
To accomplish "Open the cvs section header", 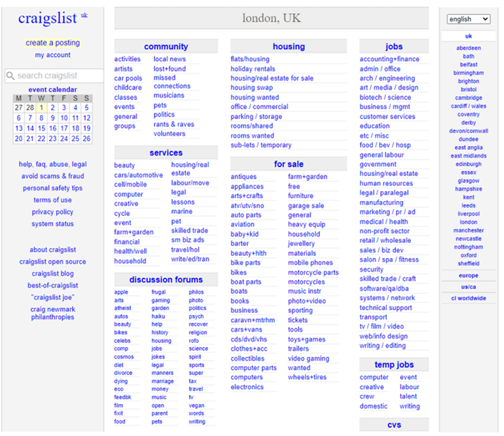I will coord(394,425).
